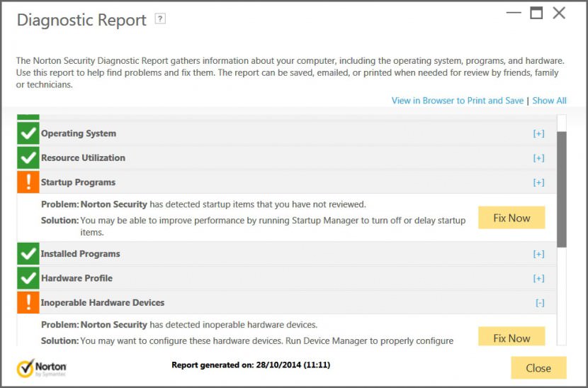This screenshot has height=388, width=588.
Task: Expand the Installed Programs section
Action: pyautogui.click(x=539, y=254)
